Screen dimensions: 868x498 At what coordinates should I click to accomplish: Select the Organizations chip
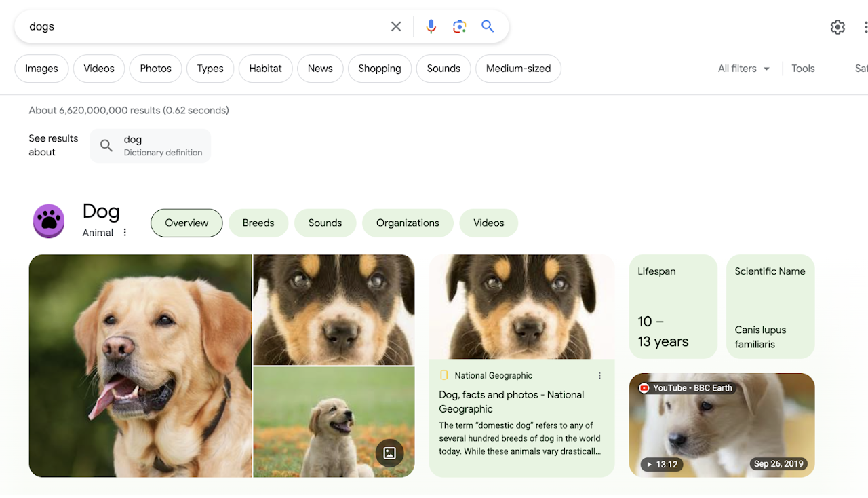click(408, 223)
